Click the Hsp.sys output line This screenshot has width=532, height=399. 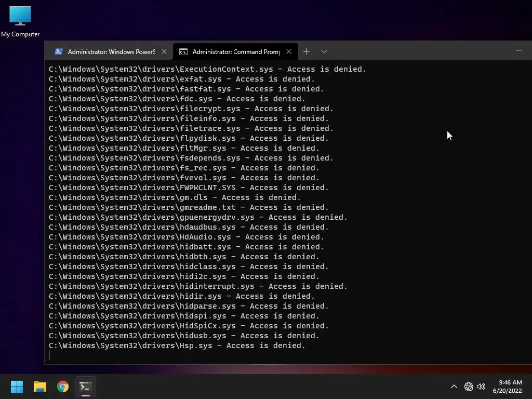(x=177, y=345)
